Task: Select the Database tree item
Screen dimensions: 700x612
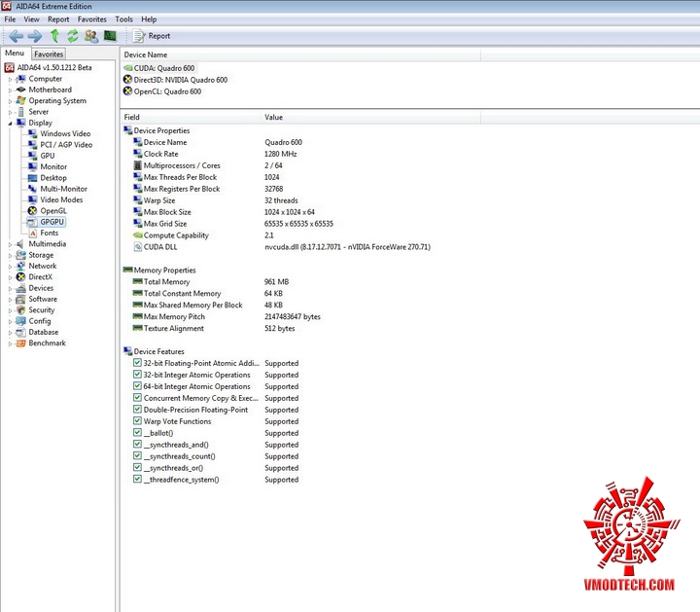Action: click(x=38, y=333)
